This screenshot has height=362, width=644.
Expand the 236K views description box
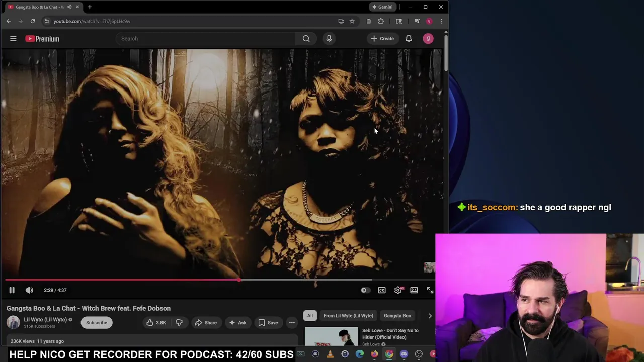151,341
